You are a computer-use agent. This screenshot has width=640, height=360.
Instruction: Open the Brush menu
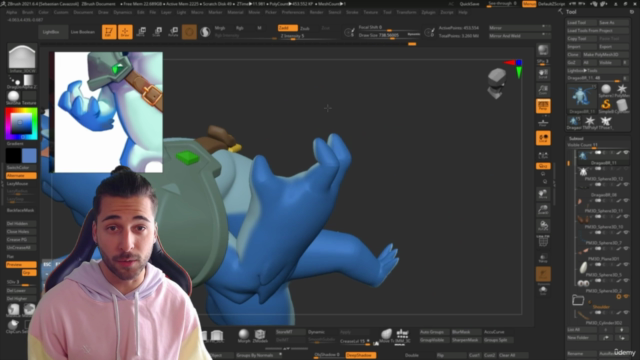click(x=28, y=12)
